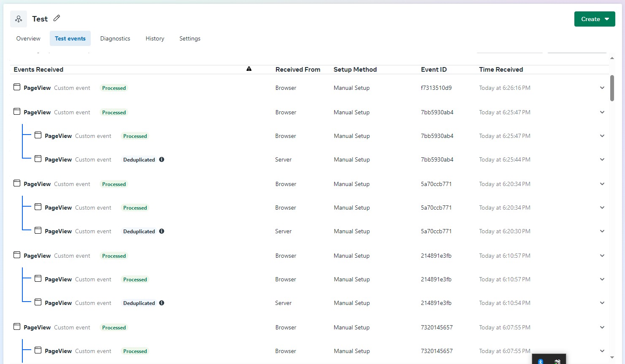
Task: Open the Create dropdown button
Action: (595, 19)
